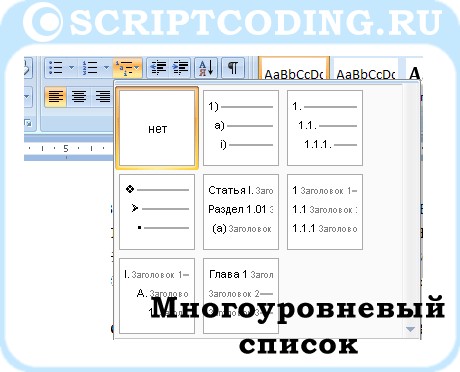This screenshot has width=460, height=372.
Task: Open the bullets dropdown arrow
Action: [71, 68]
